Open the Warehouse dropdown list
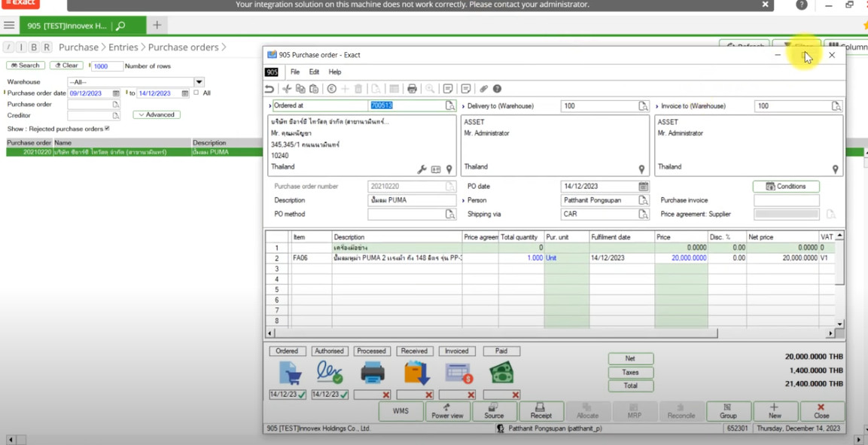 [x=199, y=82]
